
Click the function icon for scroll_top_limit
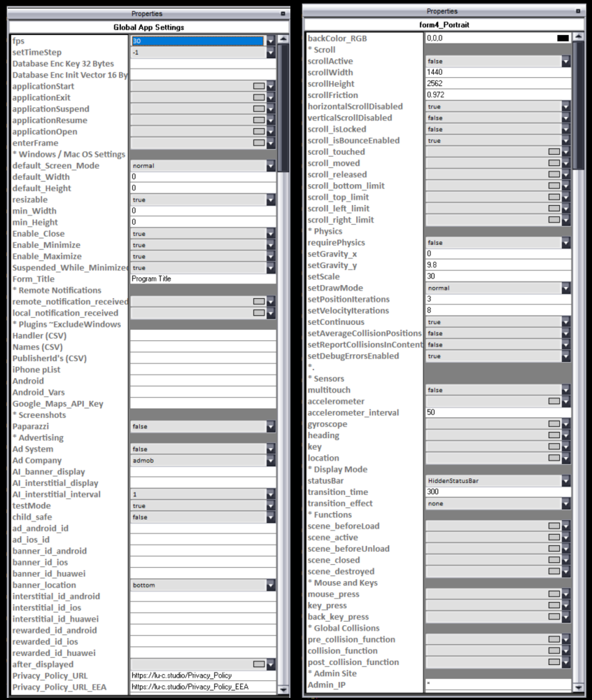(554, 197)
